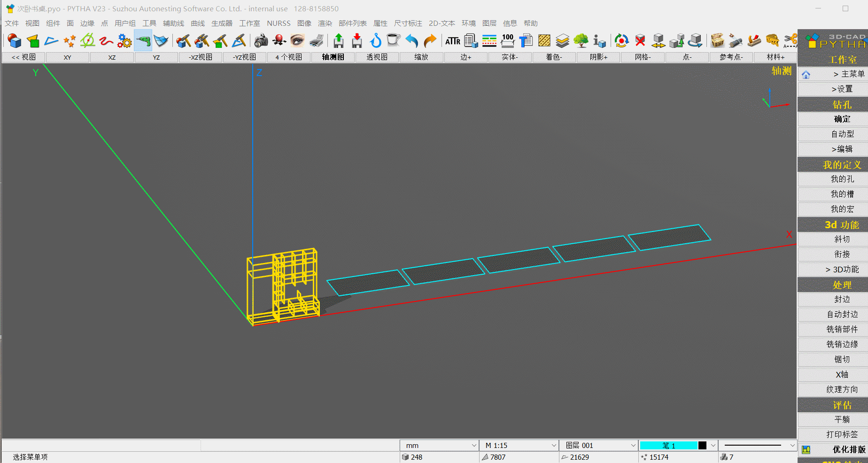Open the 图层 001 layer dropdown
The width and height of the screenshot is (868, 463).
(598, 445)
